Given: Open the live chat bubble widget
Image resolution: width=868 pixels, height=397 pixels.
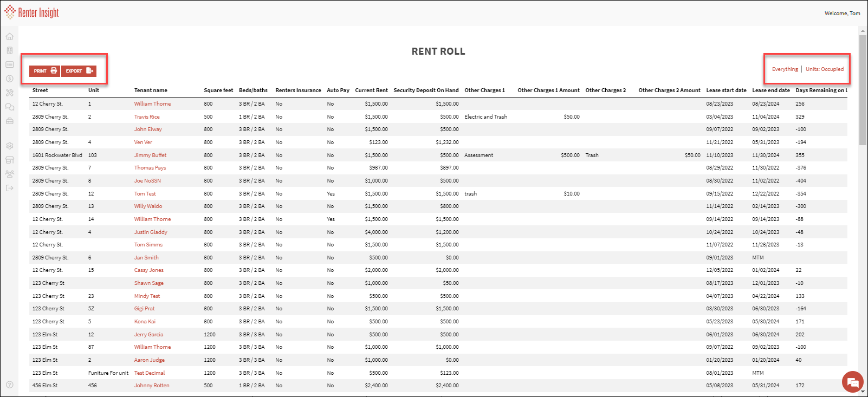Looking at the screenshot, I should tap(852, 382).
